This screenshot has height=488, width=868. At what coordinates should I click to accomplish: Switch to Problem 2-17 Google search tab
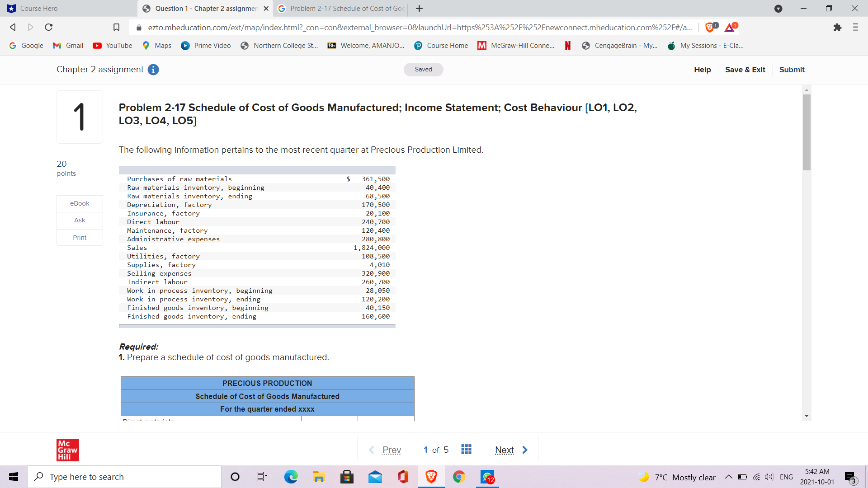[x=342, y=9]
